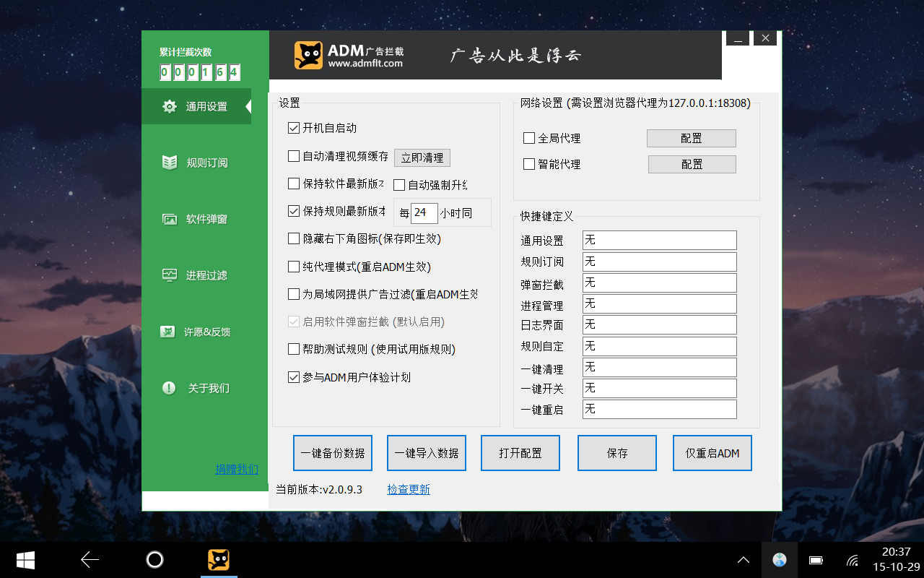Click 配置 button for 全局代理
The image size is (924, 578).
[x=692, y=138]
